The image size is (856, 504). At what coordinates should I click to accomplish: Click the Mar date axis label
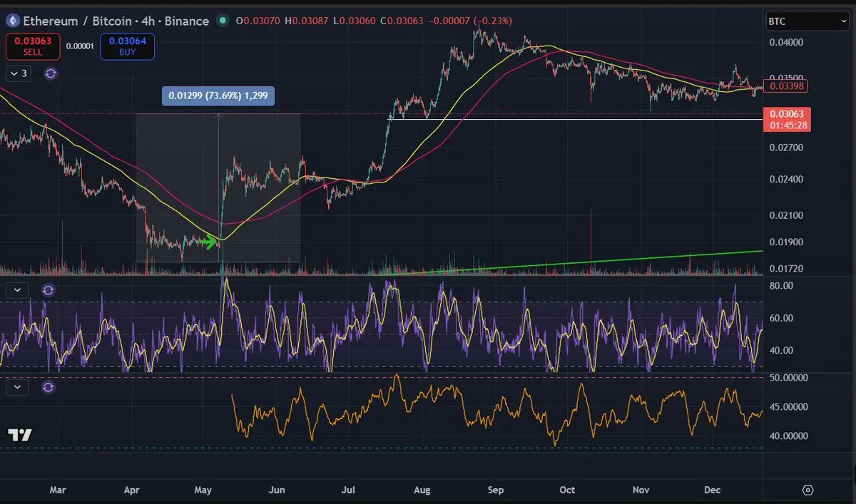58,490
